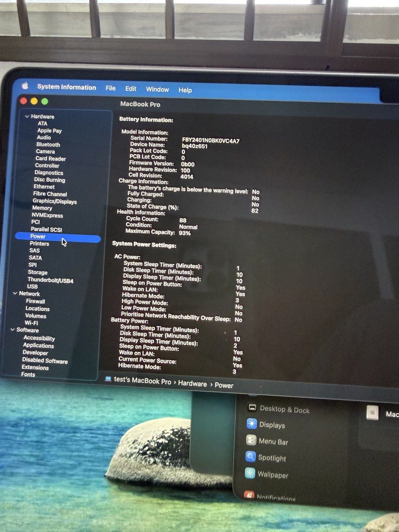This screenshot has height=532, width=399.
Task: Select Controller in the sidebar
Action: 47,166
